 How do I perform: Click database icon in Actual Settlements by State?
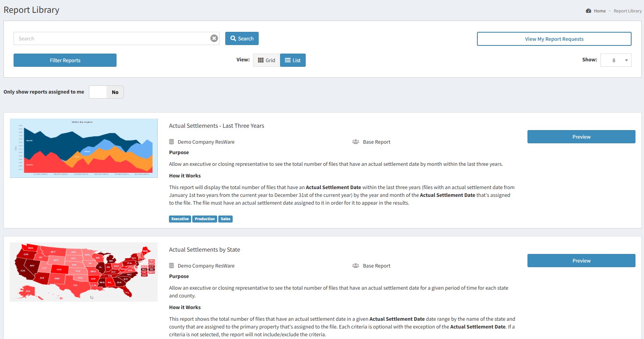pos(172,266)
